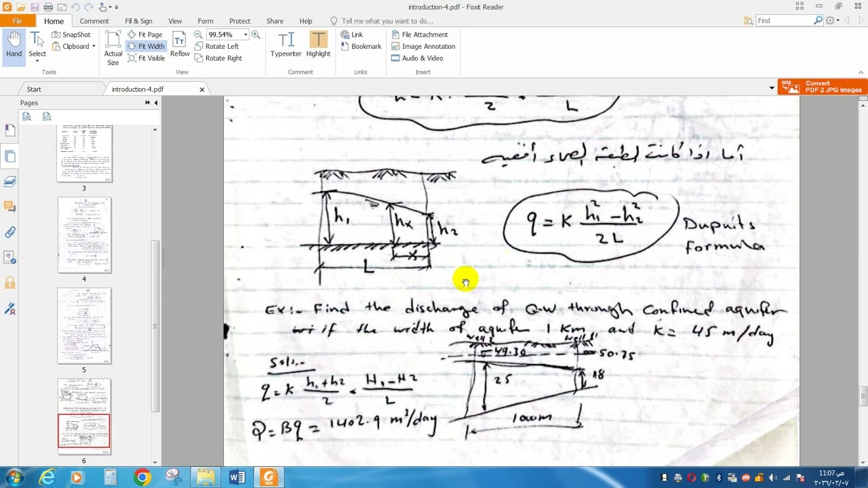Image resolution: width=868 pixels, height=488 pixels.
Task: Take a SnapShot of the page
Action: coord(71,35)
